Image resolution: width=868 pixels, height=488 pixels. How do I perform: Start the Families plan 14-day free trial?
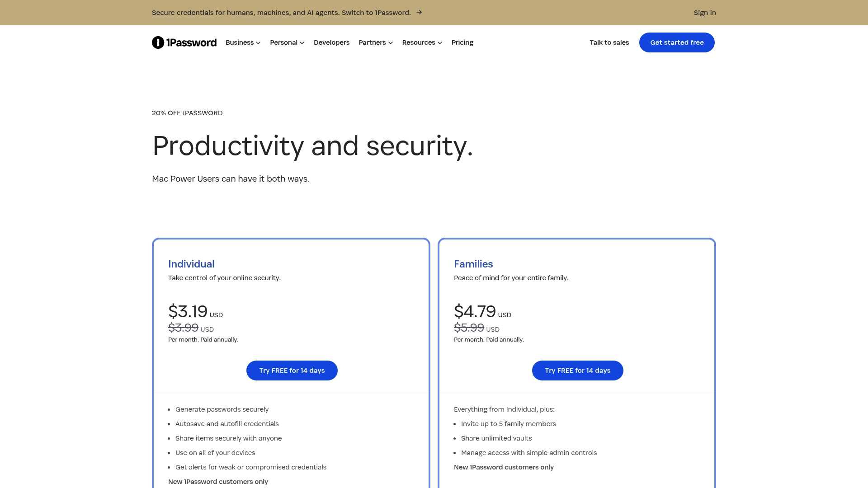pyautogui.click(x=578, y=371)
